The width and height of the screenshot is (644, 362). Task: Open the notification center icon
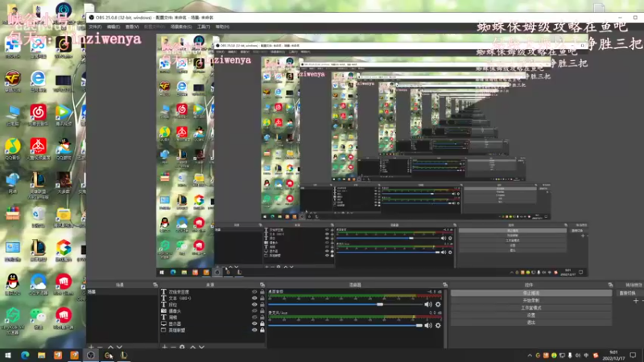pyautogui.click(x=633, y=355)
